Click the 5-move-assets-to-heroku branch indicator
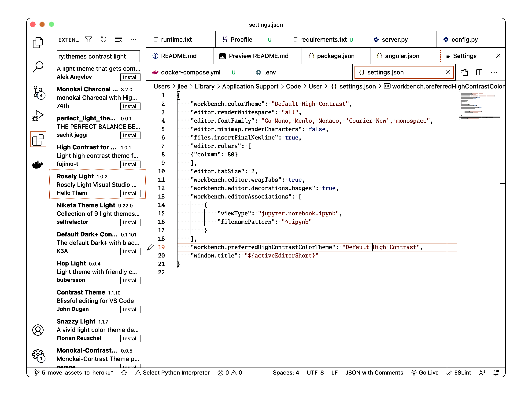 point(74,372)
